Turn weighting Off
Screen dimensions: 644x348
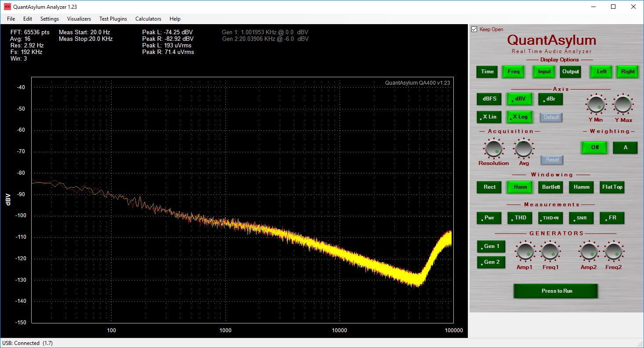pos(595,147)
